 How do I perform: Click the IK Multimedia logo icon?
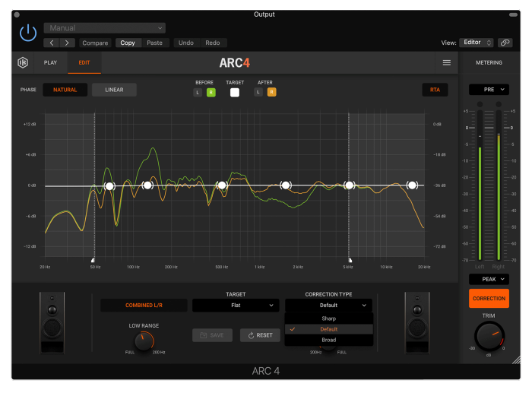tap(23, 62)
